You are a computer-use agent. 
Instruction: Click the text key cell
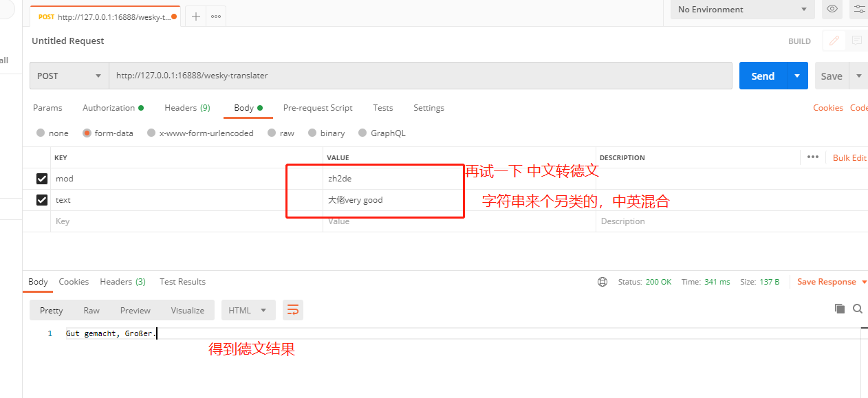pos(186,200)
